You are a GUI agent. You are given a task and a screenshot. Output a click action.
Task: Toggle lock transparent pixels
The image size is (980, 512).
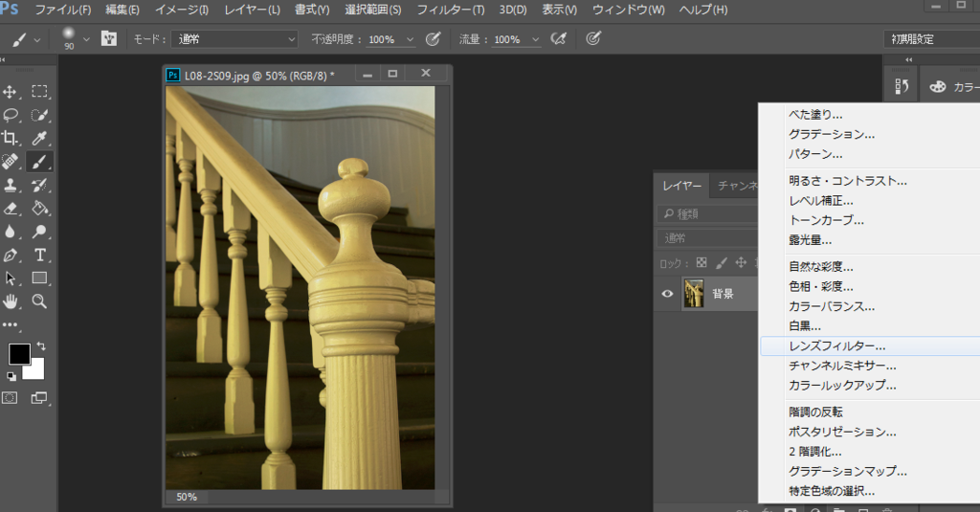click(702, 262)
